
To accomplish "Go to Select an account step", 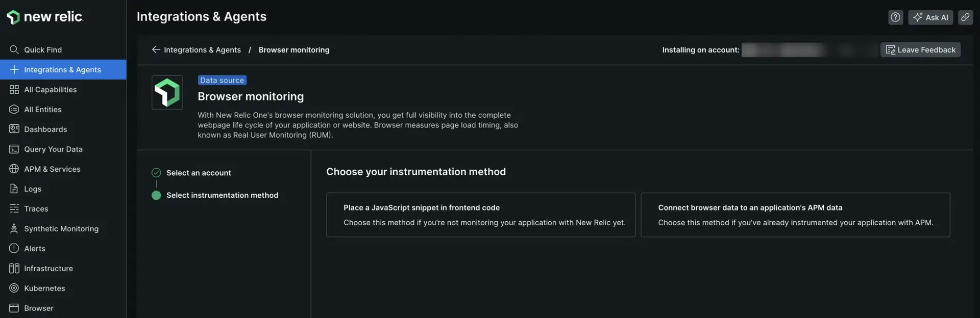I will pos(199,173).
